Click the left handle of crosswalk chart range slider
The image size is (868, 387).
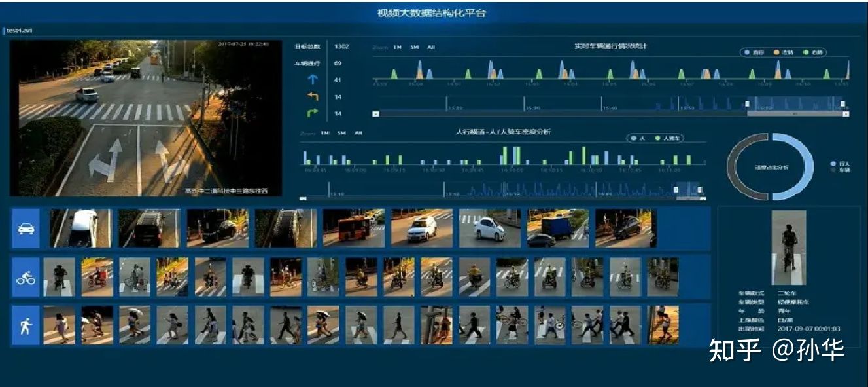point(676,189)
